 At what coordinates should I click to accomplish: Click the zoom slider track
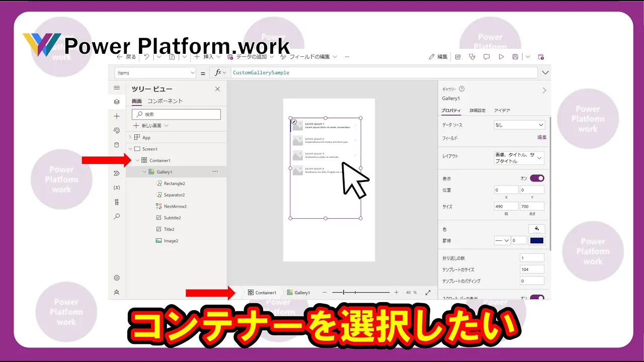pyautogui.click(x=361, y=292)
